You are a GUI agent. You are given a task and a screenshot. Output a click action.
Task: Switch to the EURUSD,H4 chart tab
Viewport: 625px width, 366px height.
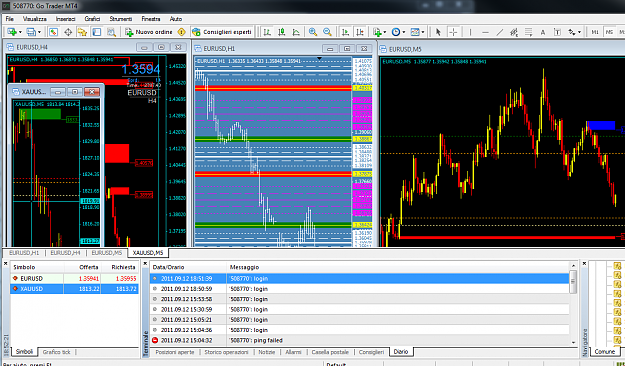65,253
